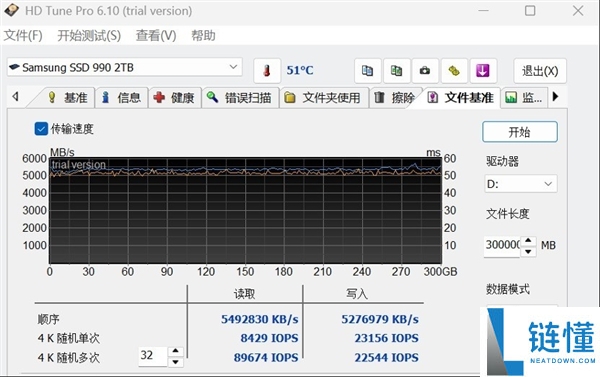Image resolution: width=600 pixels, height=377 pixels.
Task: Select the 文件基准 tab
Action: click(460, 98)
